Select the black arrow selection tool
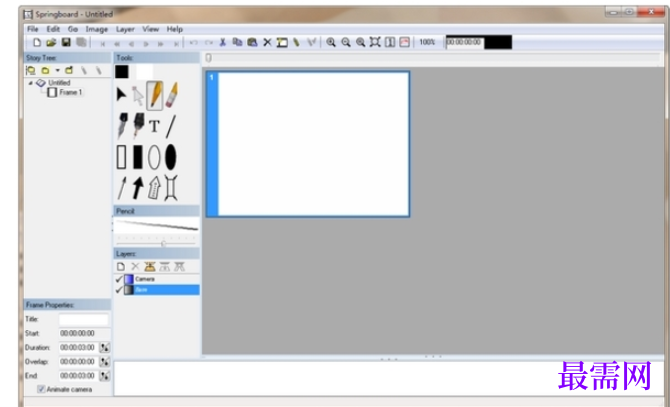Viewport: 670px width, 407px height. coord(121,95)
